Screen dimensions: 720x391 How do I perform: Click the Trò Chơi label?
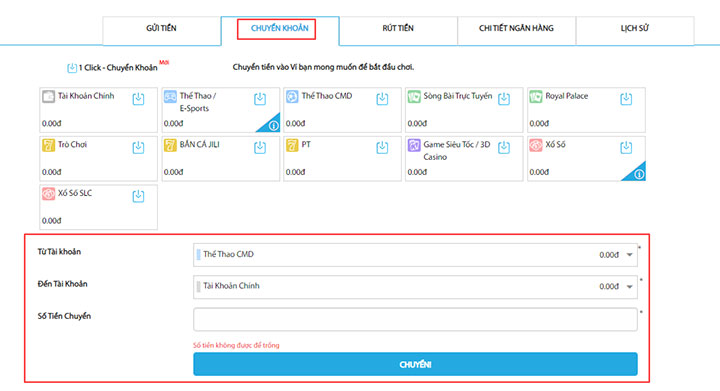click(x=72, y=145)
